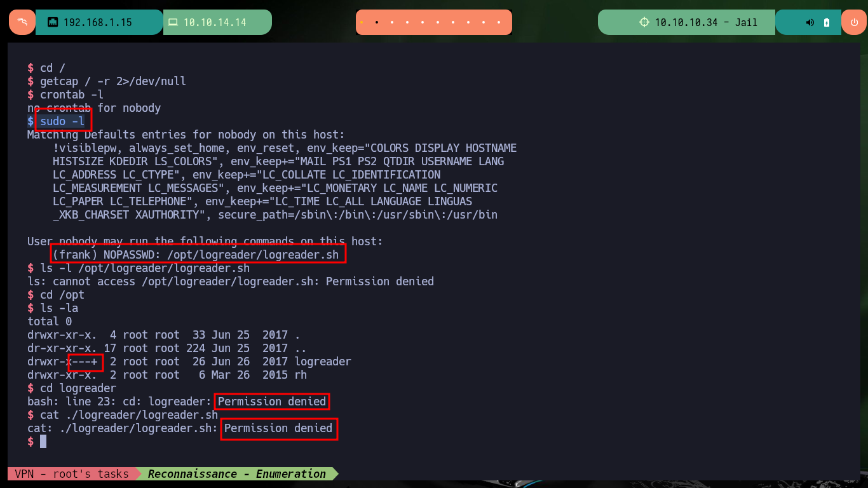
Task: Switch to the orange active workspace dot
Action: pyautogui.click(x=361, y=22)
